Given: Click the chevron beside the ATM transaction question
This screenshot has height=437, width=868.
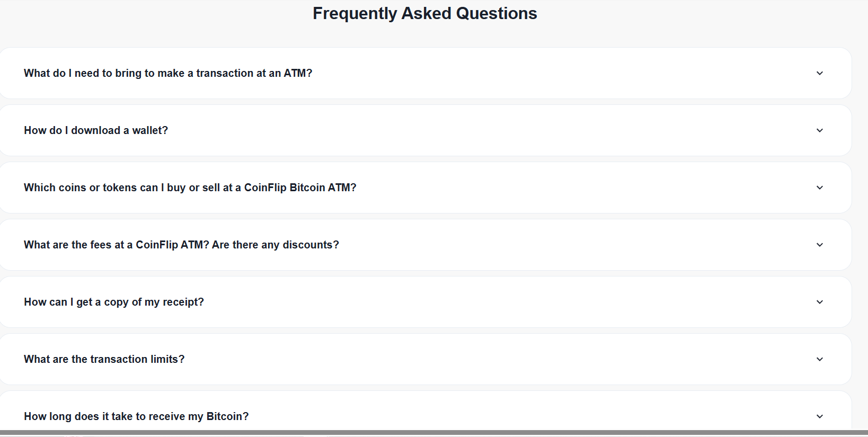Looking at the screenshot, I should 820,73.
